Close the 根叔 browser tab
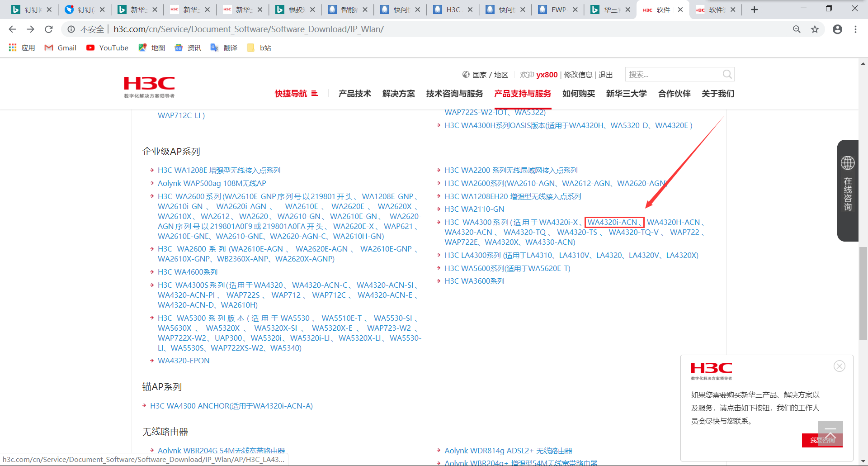This screenshot has width=868, height=466. click(312, 10)
